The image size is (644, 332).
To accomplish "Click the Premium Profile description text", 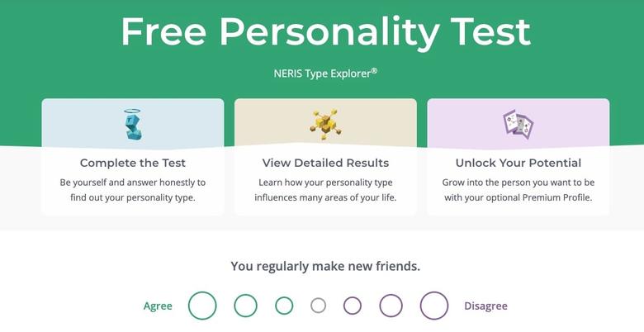I will click(518, 190).
